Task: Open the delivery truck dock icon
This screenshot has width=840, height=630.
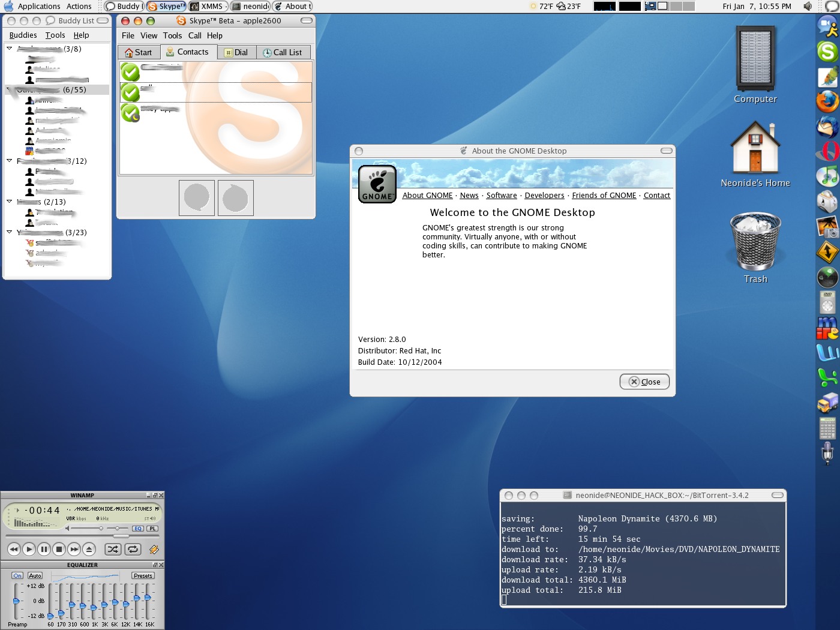Action: (x=827, y=403)
